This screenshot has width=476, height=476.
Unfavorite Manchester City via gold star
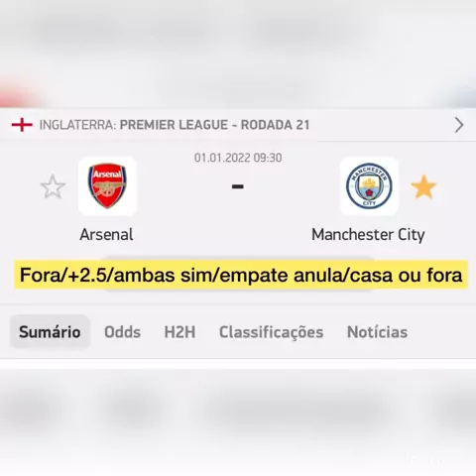pyautogui.click(x=423, y=186)
